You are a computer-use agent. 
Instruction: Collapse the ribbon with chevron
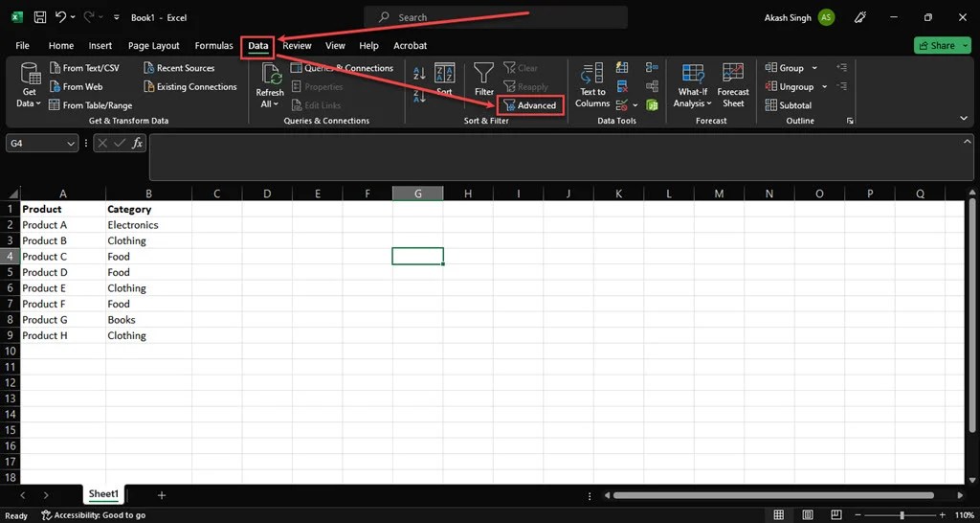click(963, 118)
